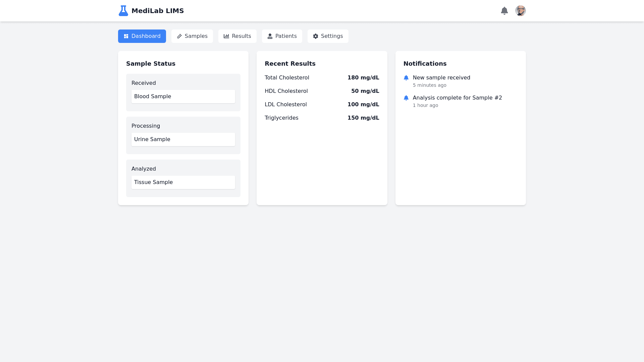Click the MediLab flask logo icon
Viewport: 644px width, 362px height.
(123, 11)
